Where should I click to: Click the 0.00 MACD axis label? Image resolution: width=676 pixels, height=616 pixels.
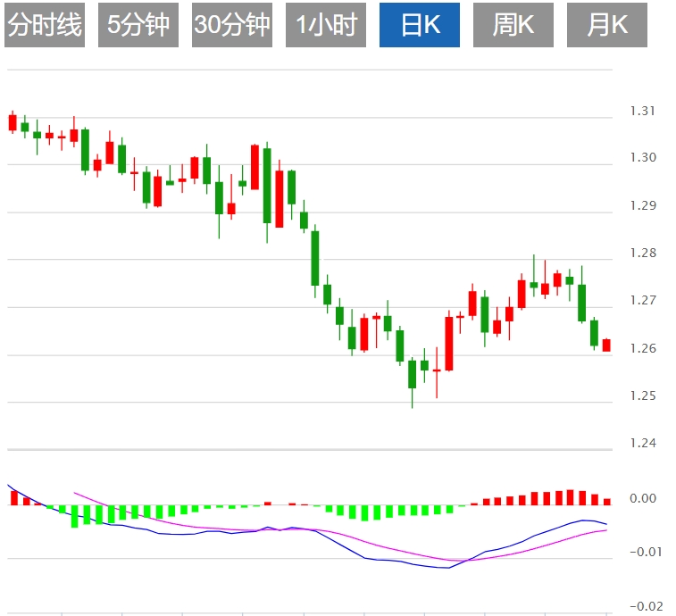pos(643,498)
